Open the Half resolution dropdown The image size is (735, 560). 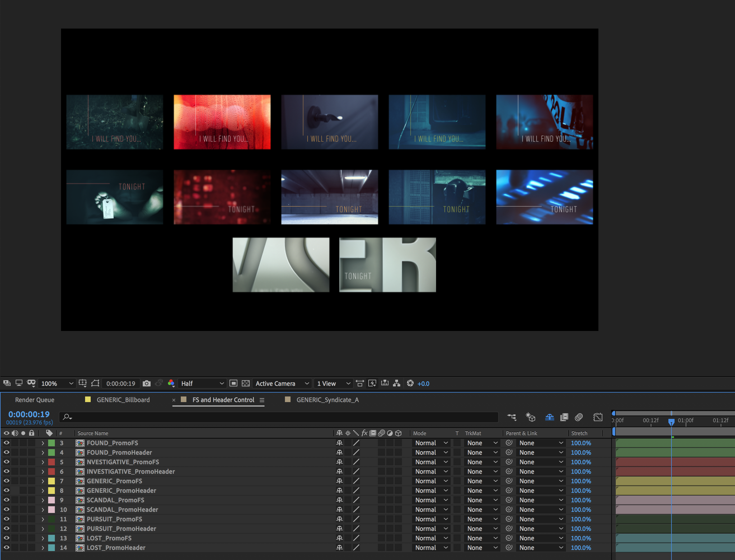pyautogui.click(x=202, y=383)
